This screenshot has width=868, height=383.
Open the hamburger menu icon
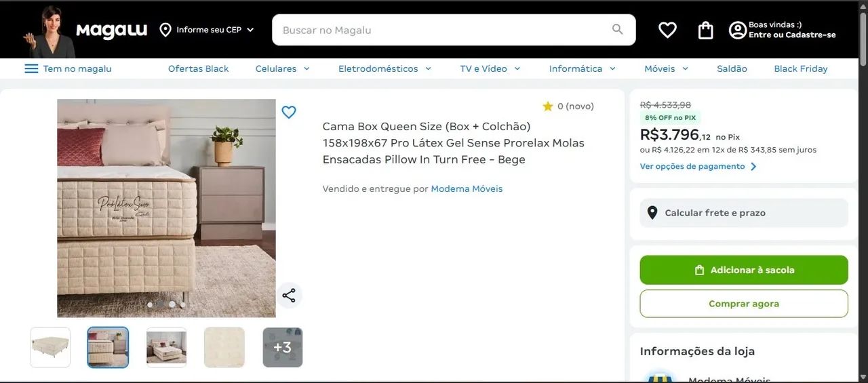pos(31,68)
